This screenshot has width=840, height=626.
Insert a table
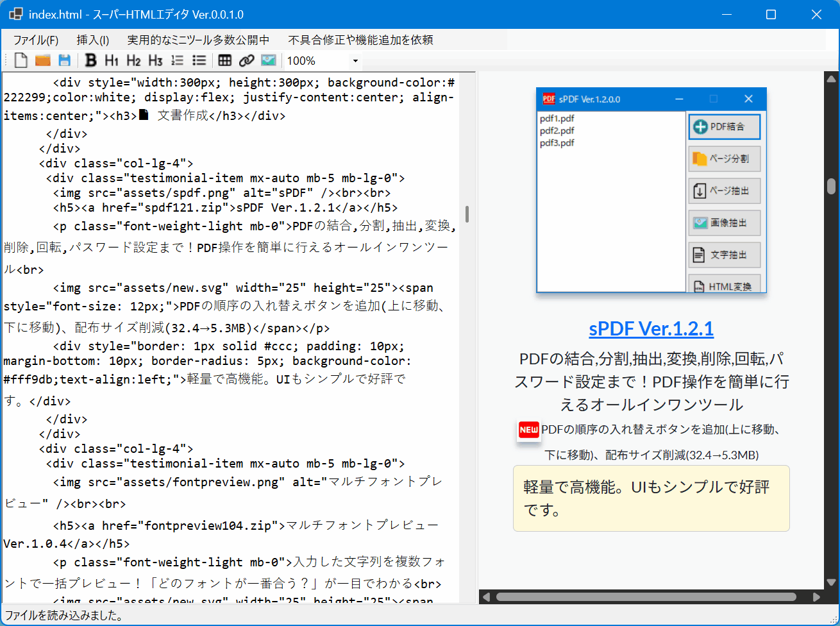tap(224, 61)
